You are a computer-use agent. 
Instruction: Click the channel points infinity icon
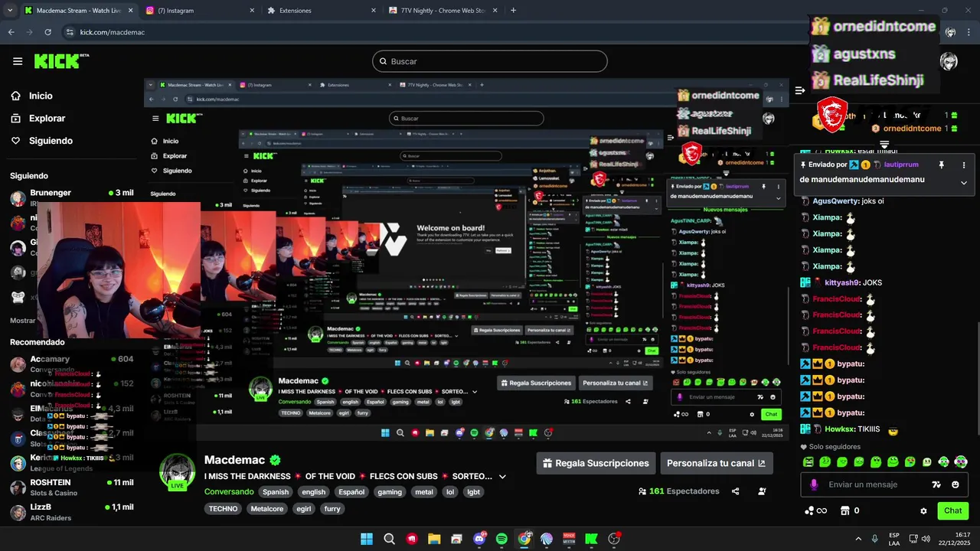click(x=815, y=510)
